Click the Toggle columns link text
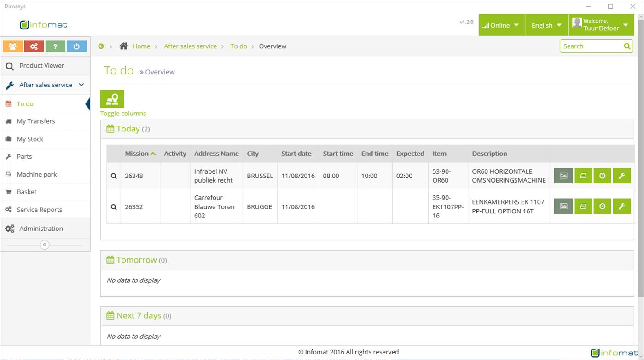644x360 pixels. pyautogui.click(x=123, y=114)
